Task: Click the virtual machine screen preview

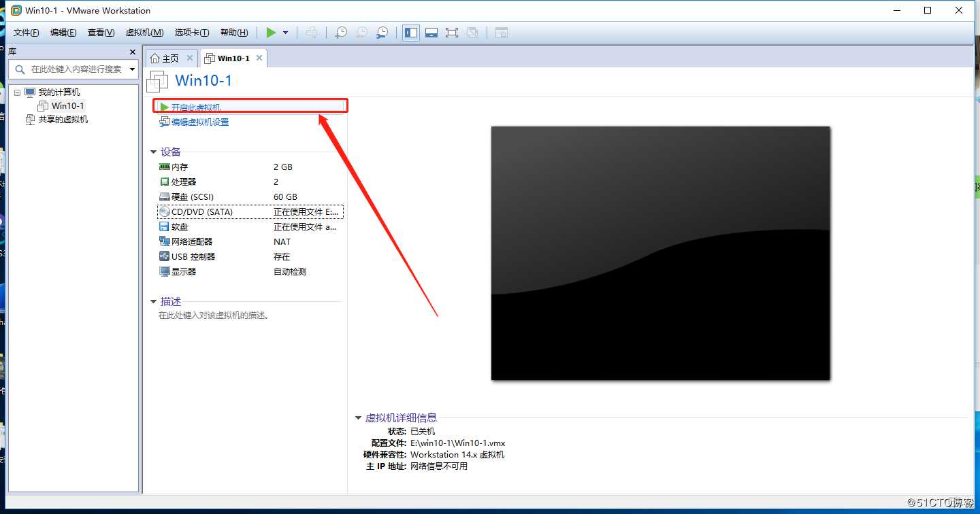Action: point(661,253)
